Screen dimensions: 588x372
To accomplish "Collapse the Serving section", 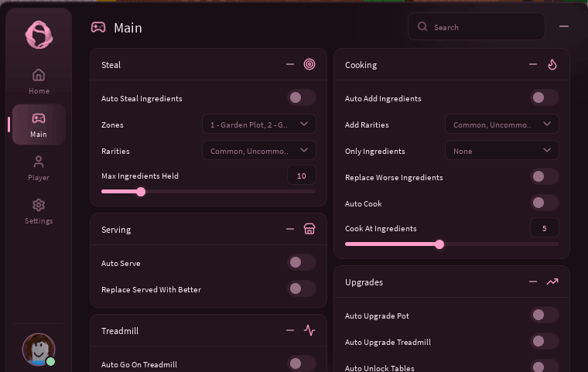I will 290,229.
